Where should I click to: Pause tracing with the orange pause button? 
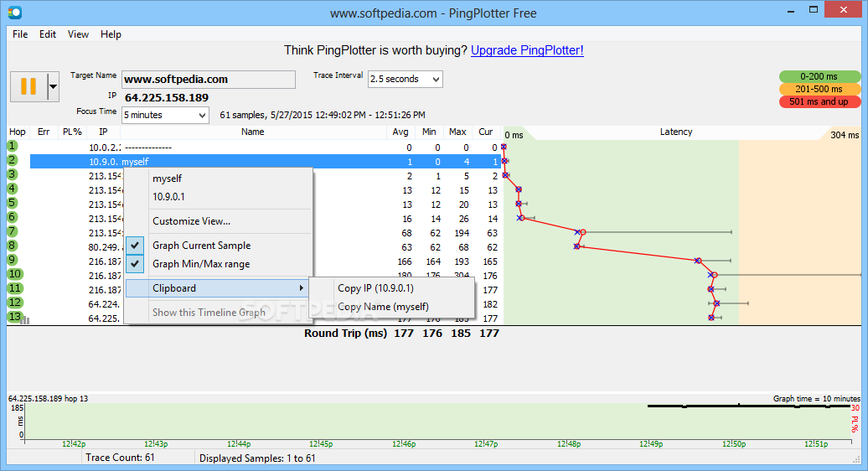click(x=28, y=86)
